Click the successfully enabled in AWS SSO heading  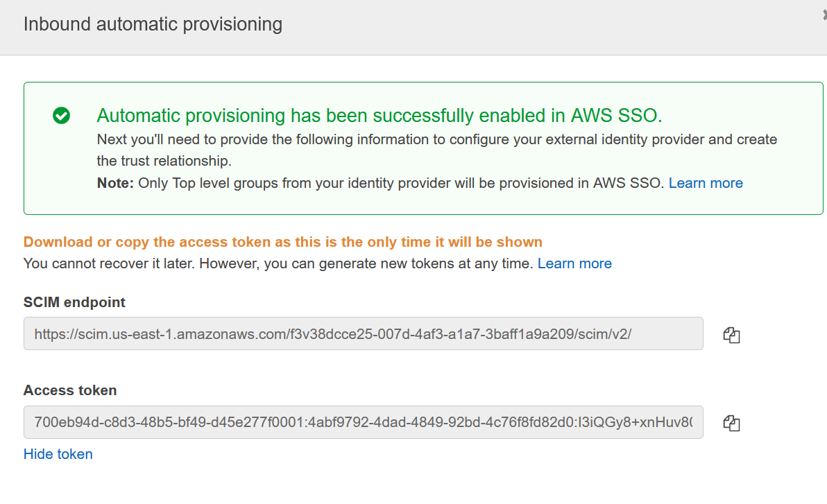click(380, 116)
